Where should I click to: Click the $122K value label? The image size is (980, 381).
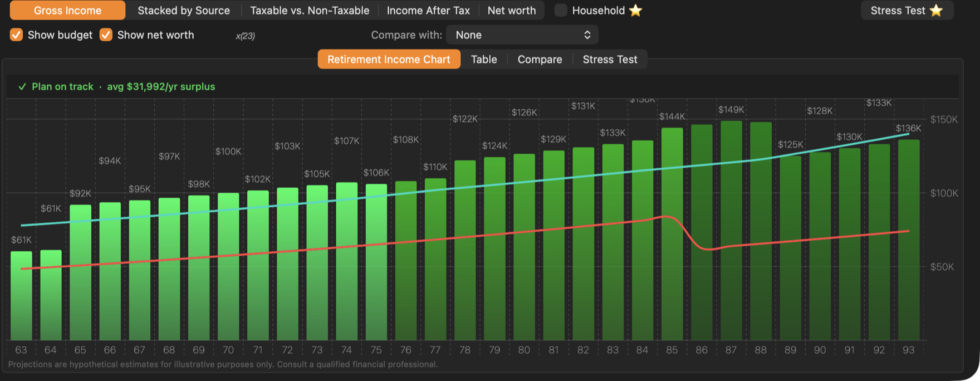tap(465, 119)
